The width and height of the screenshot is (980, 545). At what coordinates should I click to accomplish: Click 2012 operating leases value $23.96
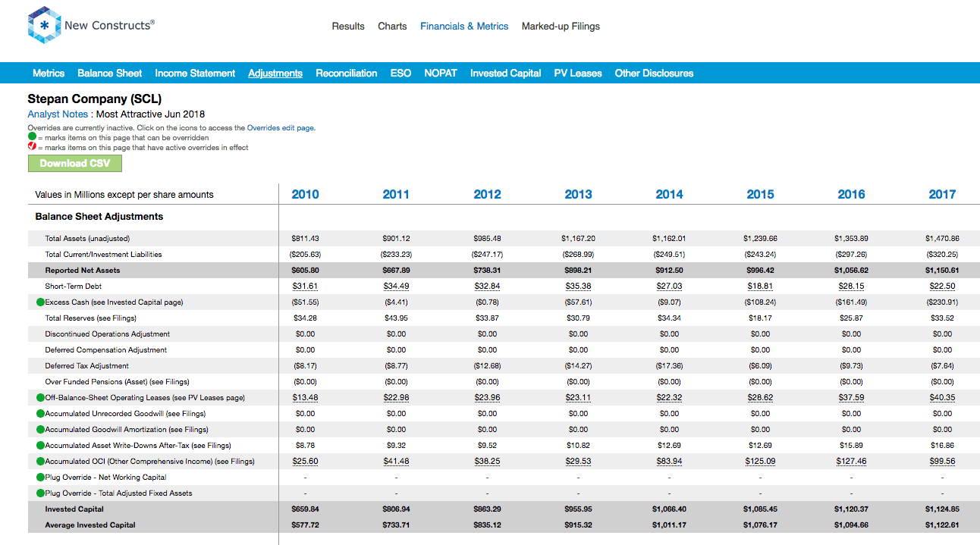[x=487, y=398]
